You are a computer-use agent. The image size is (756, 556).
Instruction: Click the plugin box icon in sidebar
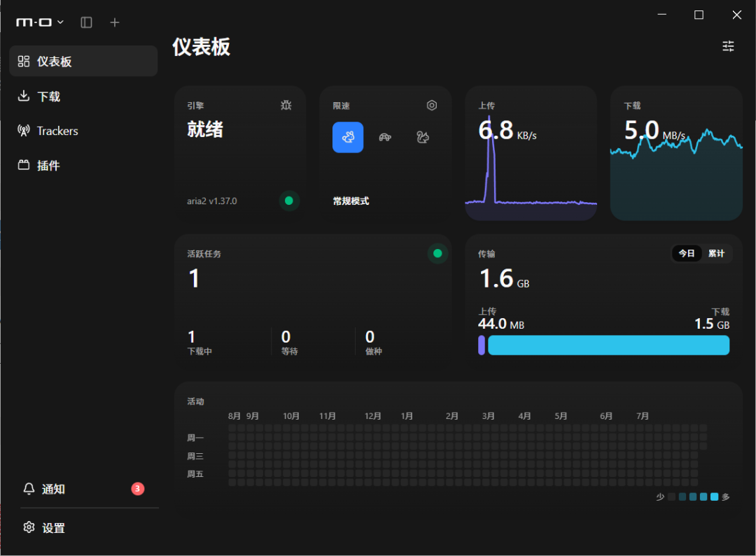pos(24,165)
